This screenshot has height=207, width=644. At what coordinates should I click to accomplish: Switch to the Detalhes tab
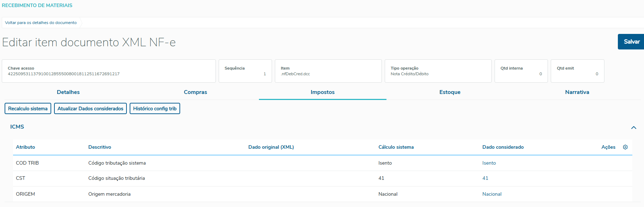(68, 92)
